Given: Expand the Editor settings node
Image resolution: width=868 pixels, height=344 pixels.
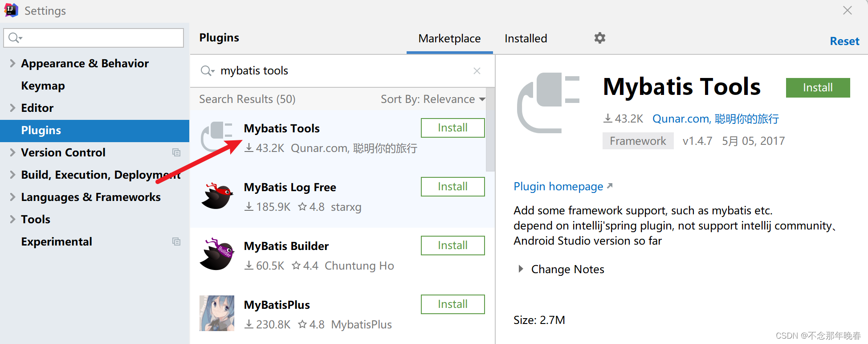Looking at the screenshot, I should [x=12, y=108].
